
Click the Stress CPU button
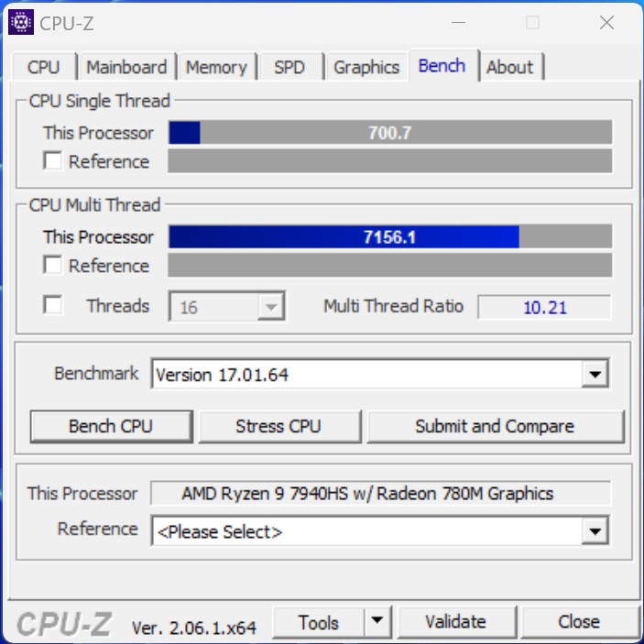[279, 426]
